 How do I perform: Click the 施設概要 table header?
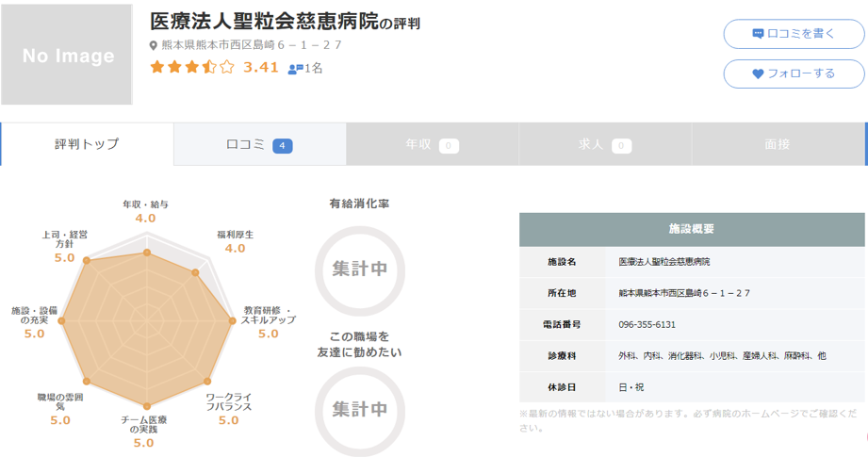tap(692, 229)
